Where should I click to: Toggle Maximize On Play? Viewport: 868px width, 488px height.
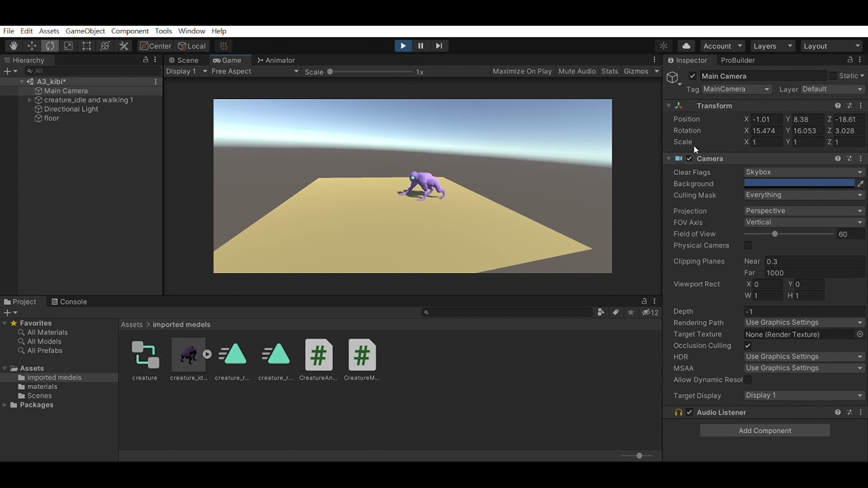coord(522,71)
